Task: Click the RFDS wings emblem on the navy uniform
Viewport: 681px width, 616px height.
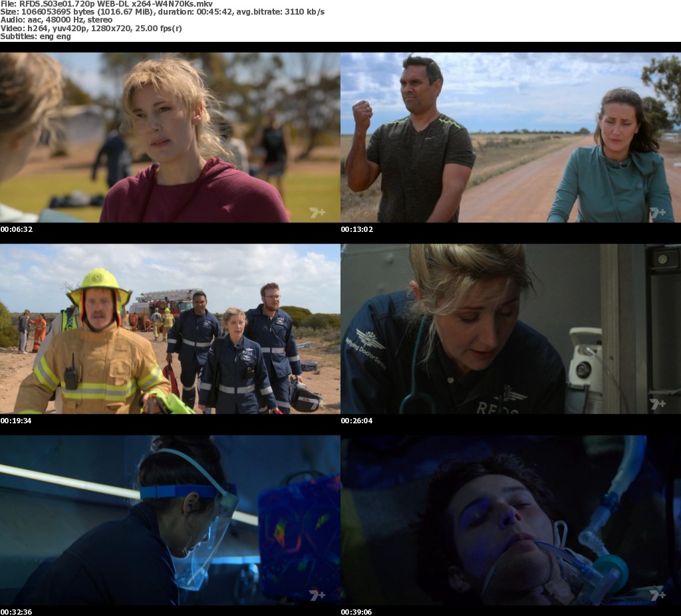Action: 370,339
